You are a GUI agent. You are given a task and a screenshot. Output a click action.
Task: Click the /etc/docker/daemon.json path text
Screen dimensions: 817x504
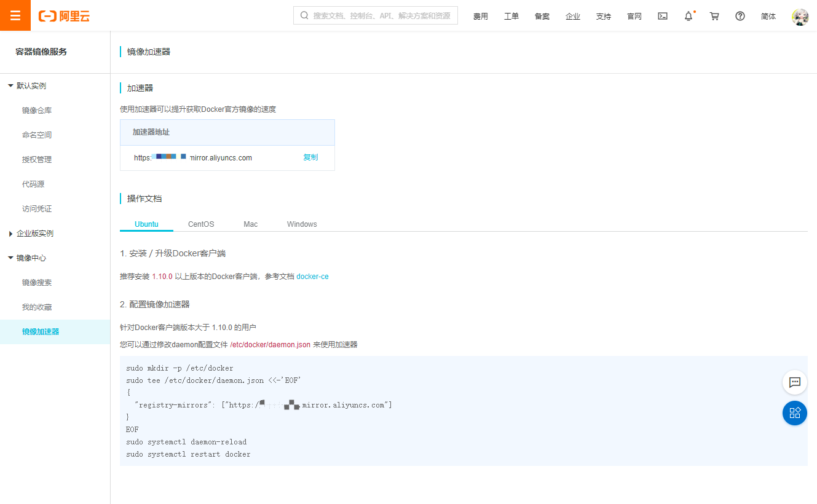(x=270, y=345)
